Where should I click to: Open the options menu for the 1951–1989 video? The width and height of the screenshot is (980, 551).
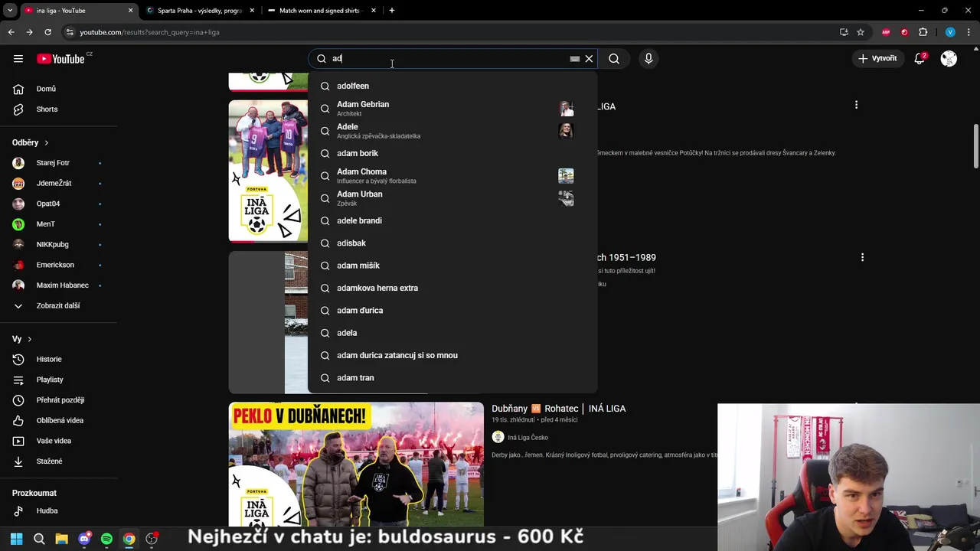click(862, 258)
